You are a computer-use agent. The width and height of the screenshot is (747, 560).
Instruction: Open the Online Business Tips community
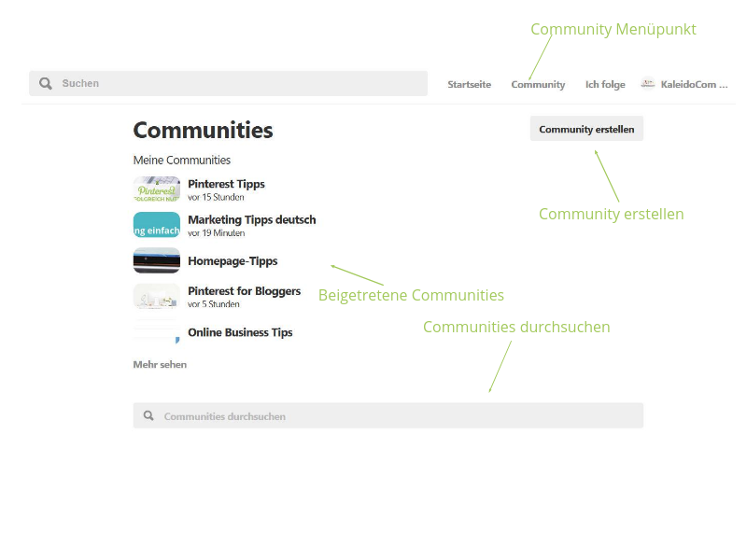point(239,331)
